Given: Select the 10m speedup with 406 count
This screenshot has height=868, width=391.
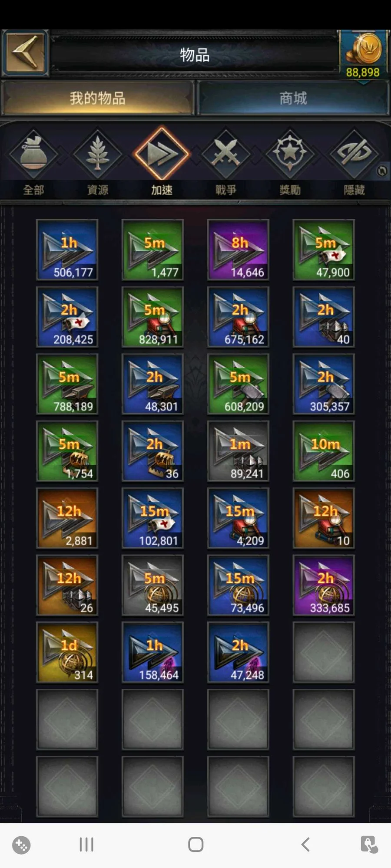Looking at the screenshot, I should 324,451.
